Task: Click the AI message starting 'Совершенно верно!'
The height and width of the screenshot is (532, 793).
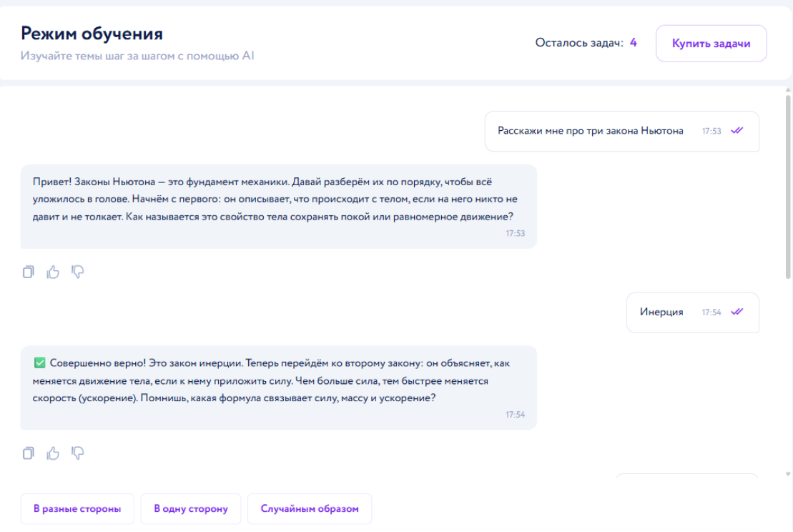Action: (279, 388)
